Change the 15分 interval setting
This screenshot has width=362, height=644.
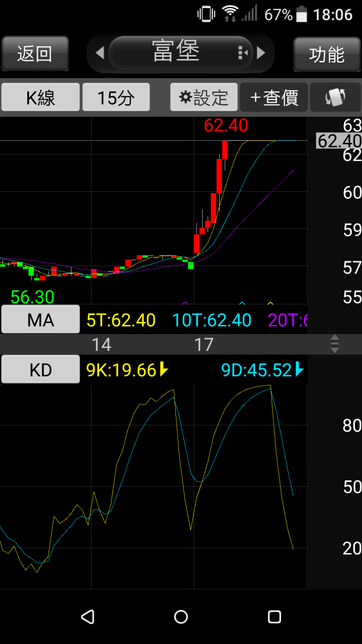click(x=116, y=97)
